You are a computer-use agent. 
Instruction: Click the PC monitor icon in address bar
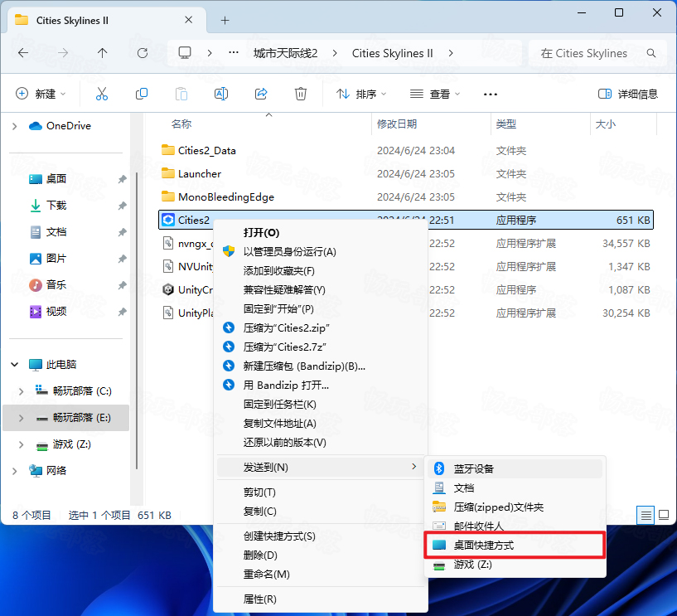(x=185, y=53)
